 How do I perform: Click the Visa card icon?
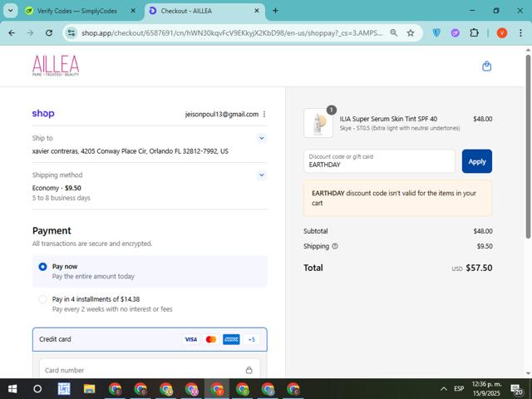click(191, 339)
